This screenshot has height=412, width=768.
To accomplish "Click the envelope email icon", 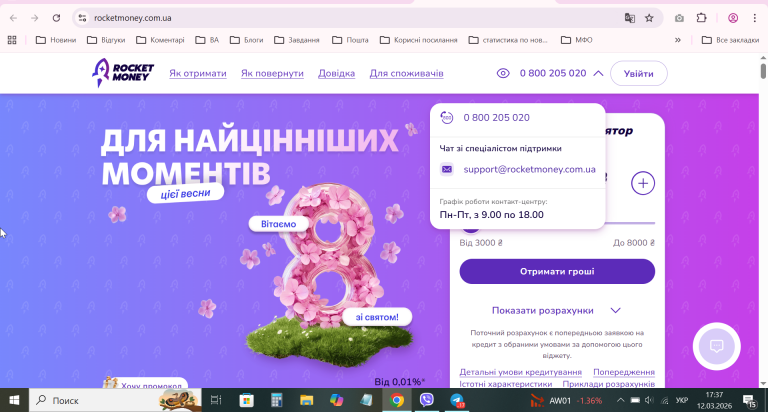I will [x=447, y=170].
